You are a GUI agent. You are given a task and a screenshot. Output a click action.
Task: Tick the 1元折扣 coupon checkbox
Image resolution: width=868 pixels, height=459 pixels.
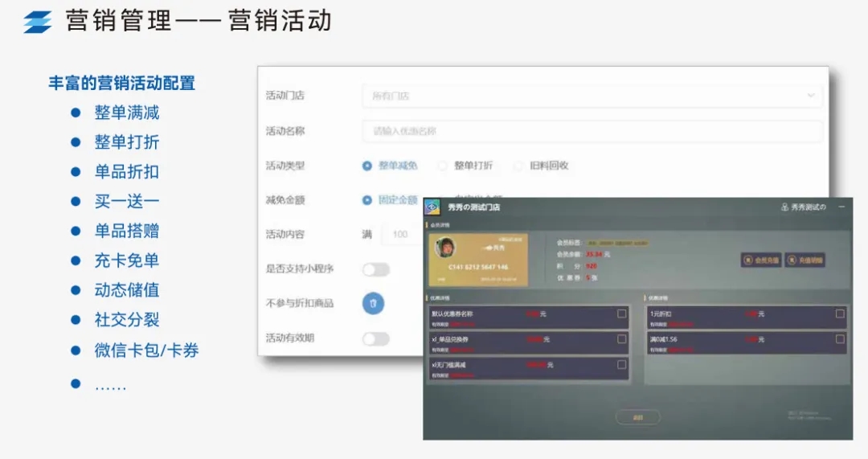pyautogui.click(x=840, y=314)
